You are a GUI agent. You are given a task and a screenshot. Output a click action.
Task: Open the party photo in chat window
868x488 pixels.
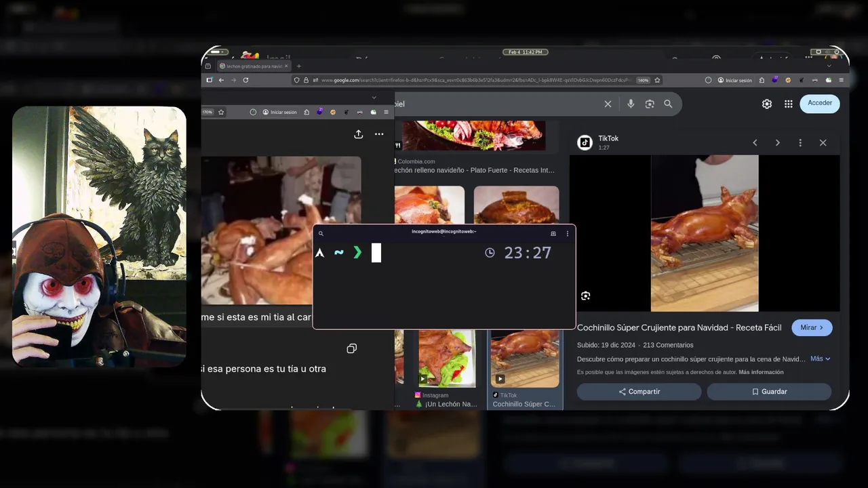pyautogui.click(x=281, y=230)
